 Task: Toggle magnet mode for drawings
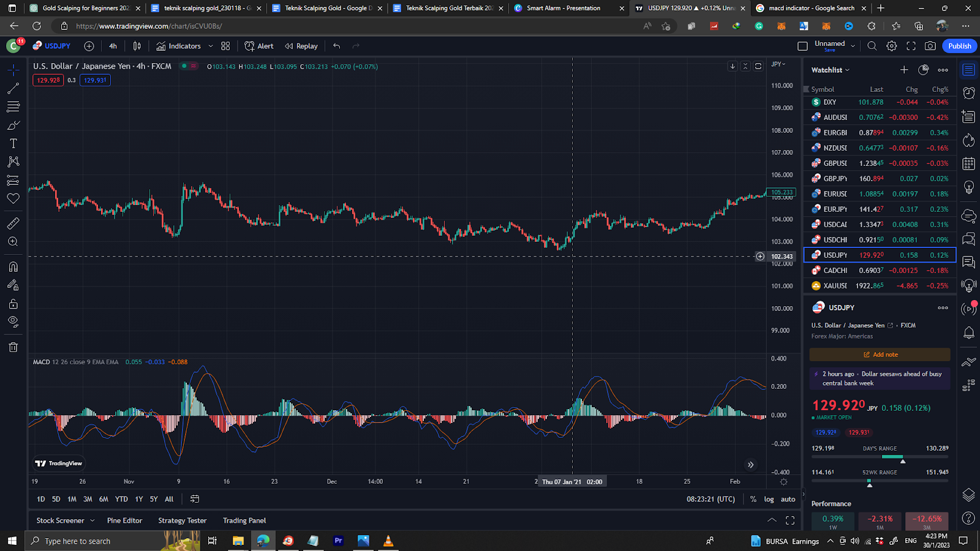coord(13,267)
